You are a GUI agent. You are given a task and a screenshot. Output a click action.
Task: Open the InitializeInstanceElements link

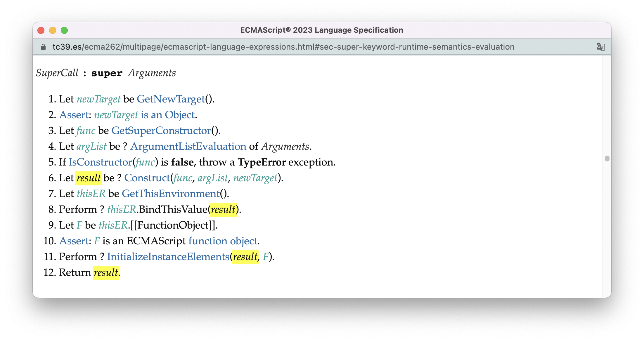(x=168, y=257)
